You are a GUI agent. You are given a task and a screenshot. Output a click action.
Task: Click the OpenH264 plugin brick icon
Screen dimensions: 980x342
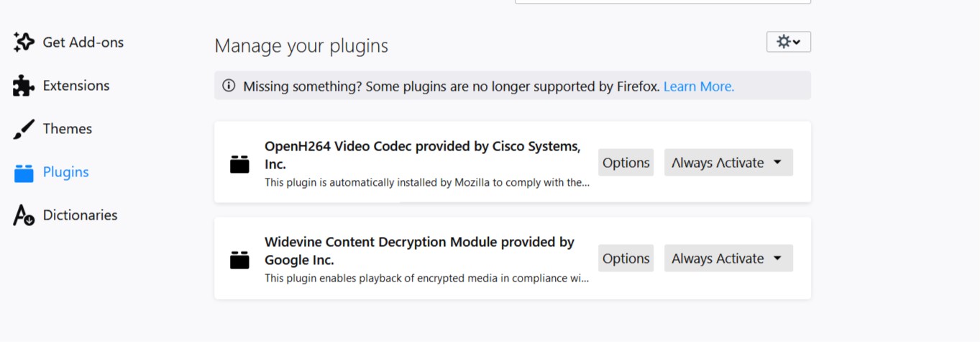[239, 164]
